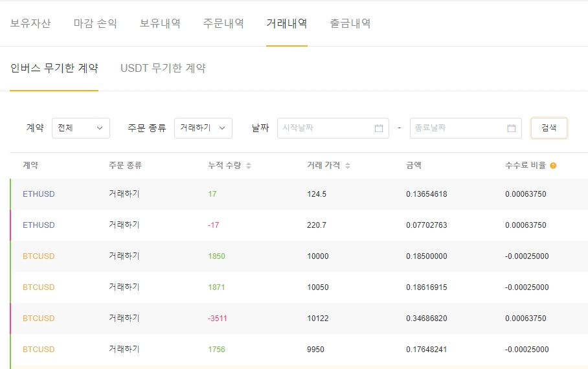Viewport: 588px width, 369px height.
Task: Select 인버스 무기한 계약 tab
Action: click(x=54, y=68)
